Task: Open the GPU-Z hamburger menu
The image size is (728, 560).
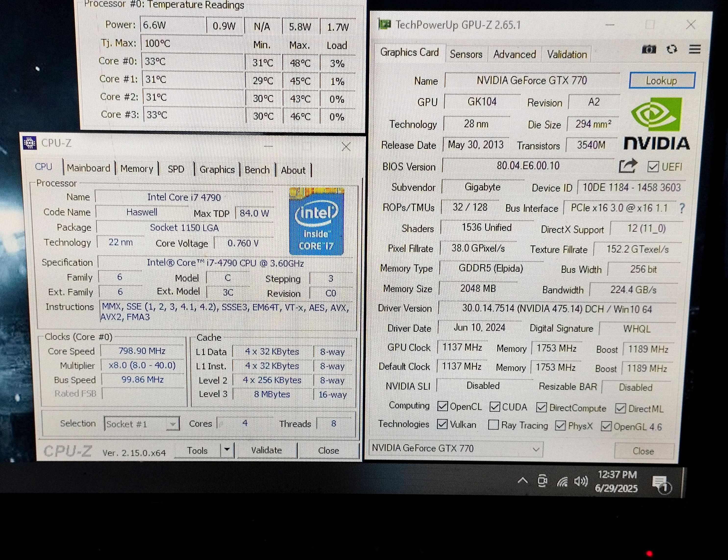Action: pos(695,49)
